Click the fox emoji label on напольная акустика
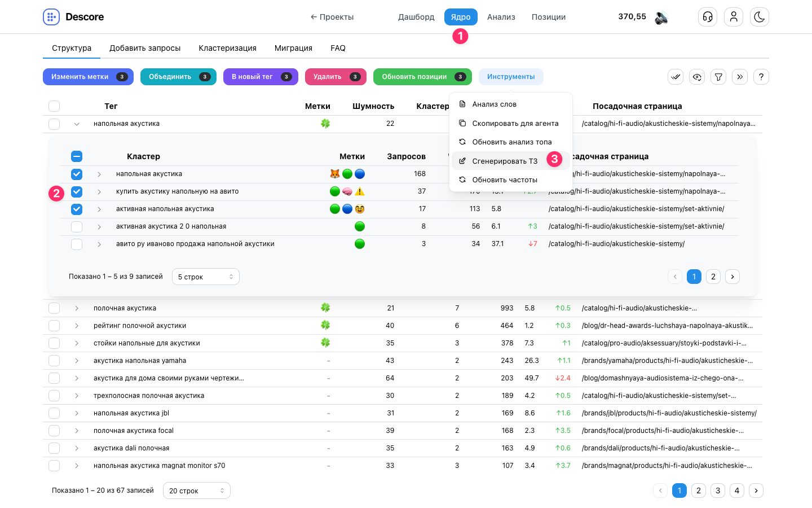Image resolution: width=812 pixels, height=508 pixels. click(335, 174)
